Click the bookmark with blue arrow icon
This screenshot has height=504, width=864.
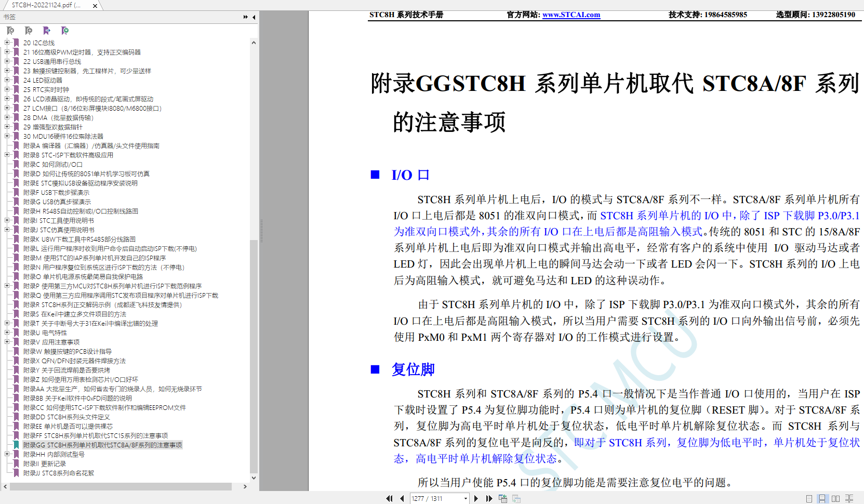tap(47, 31)
